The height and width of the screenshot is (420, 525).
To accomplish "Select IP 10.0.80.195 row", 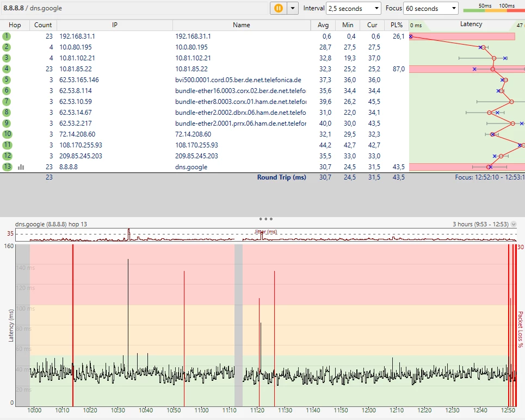I will coord(75,47).
